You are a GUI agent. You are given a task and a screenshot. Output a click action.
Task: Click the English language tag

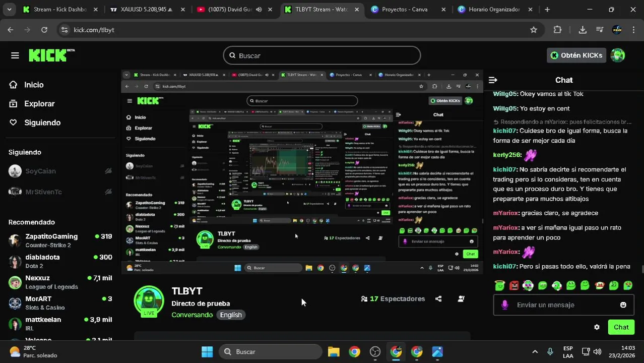pos(231,315)
